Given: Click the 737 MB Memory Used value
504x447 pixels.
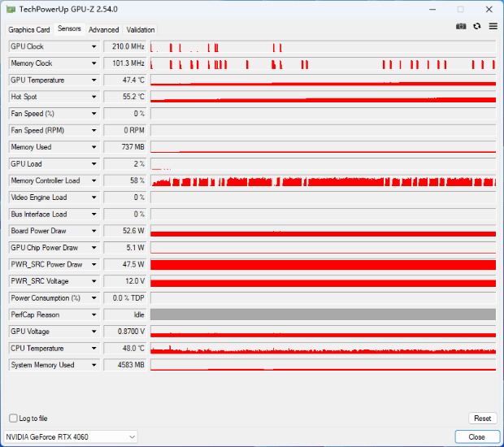Looking at the screenshot, I should pos(124,147).
